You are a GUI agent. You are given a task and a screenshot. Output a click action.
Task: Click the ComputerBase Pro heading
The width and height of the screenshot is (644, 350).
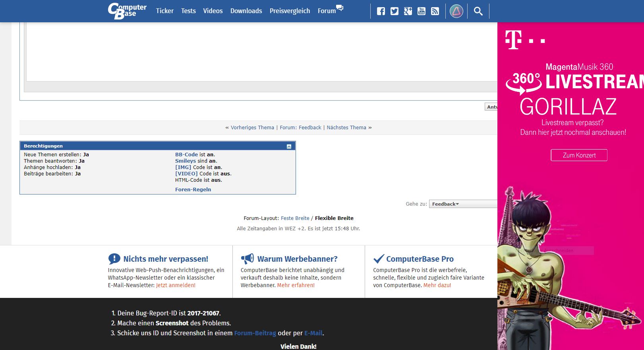point(420,259)
